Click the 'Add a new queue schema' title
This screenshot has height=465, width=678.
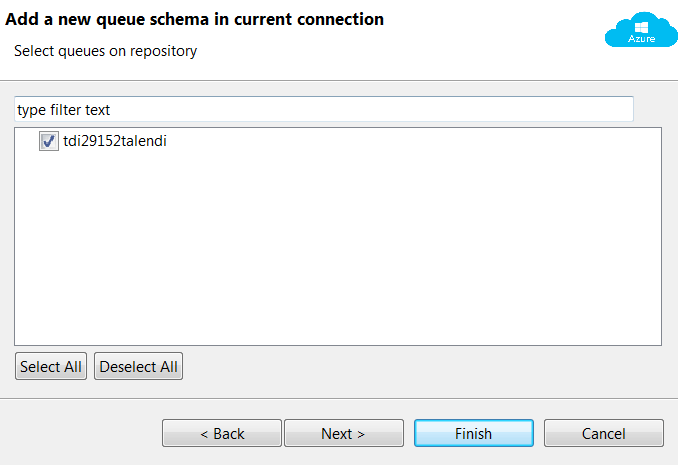pos(195,20)
